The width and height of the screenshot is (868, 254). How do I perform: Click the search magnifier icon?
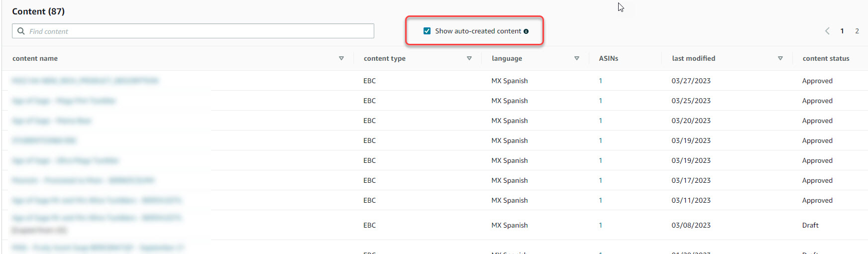pos(21,31)
